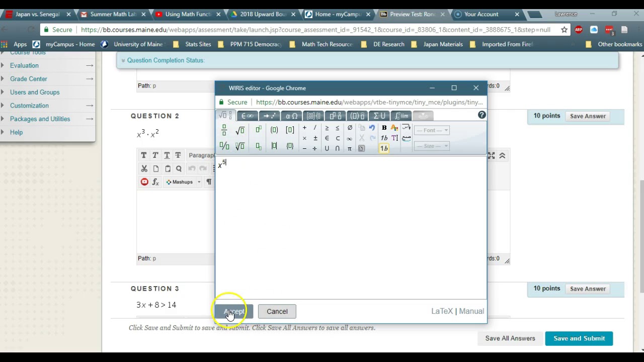Switch to matrices tab
Viewport: 644px width, 362px height.
(x=313, y=116)
